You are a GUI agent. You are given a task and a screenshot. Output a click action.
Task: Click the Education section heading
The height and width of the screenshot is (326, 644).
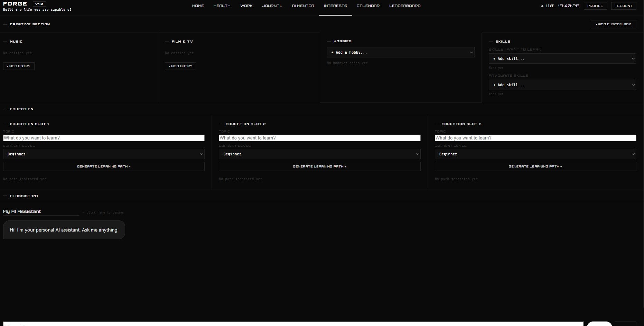pyautogui.click(x=21, y=109)
